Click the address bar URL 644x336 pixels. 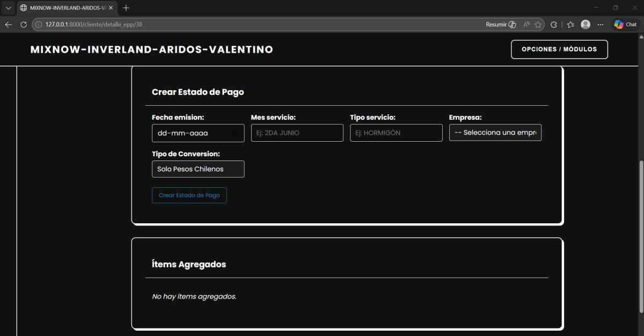coord(94,25)
